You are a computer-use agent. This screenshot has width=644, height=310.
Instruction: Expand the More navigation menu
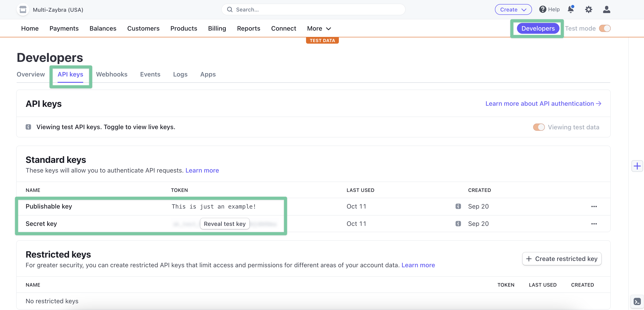pyautogui.click(x=319, y=28)
